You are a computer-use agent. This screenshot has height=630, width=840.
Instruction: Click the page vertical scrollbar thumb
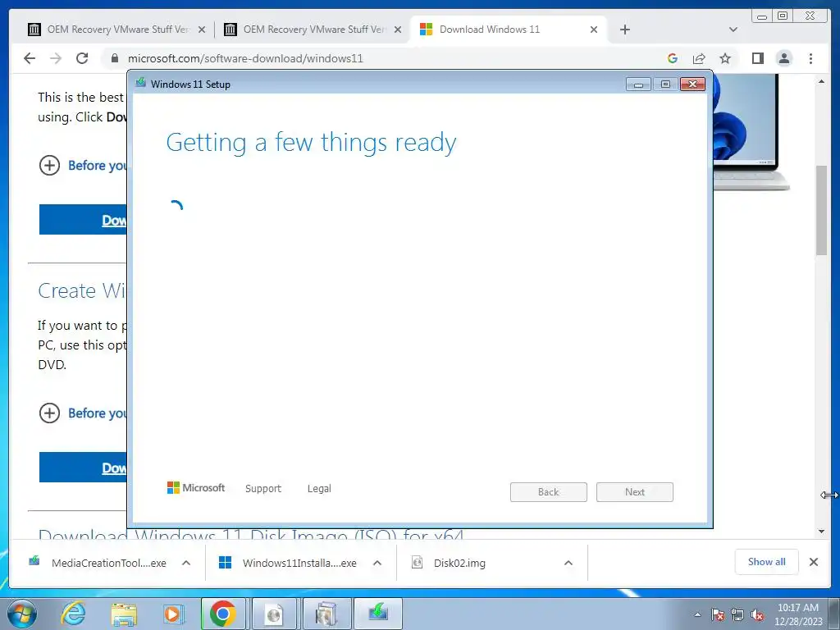tap(821, 211)
